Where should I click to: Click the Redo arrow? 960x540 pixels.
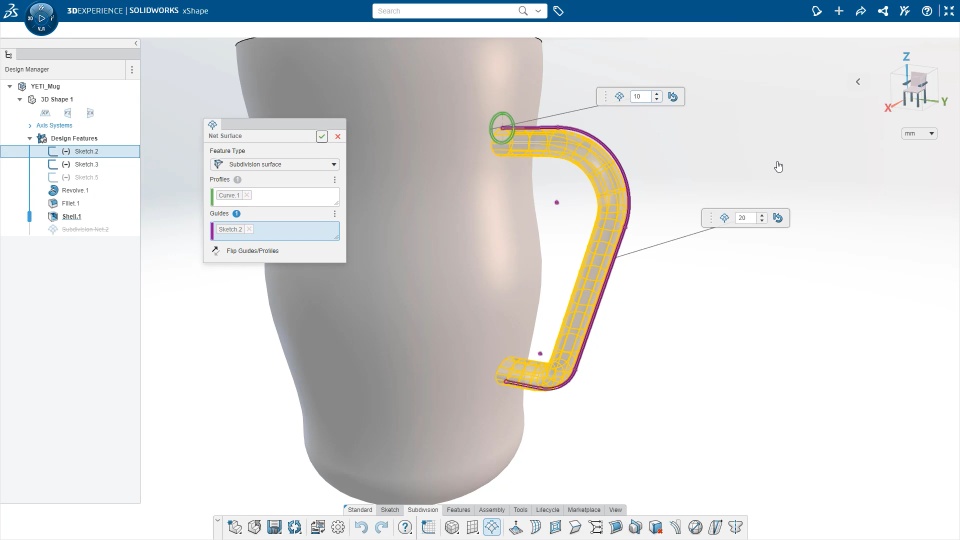click(381, 527)
